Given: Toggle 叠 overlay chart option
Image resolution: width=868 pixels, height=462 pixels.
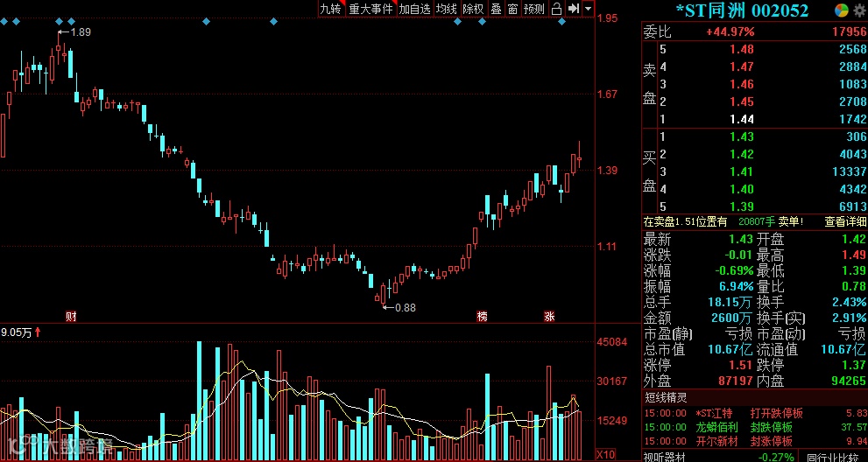Looking at the screenshot, I should pyautogui.click(x=496, y=9).
